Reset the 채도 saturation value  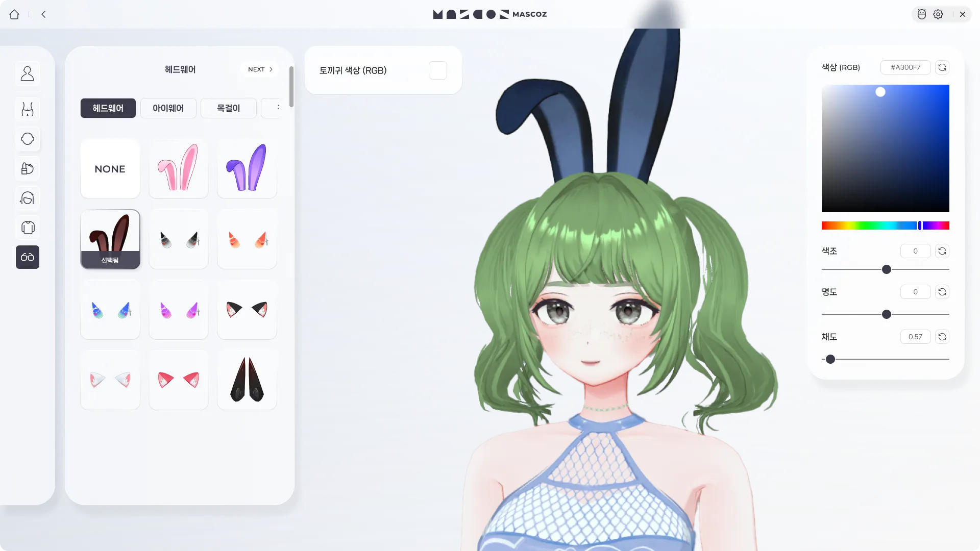[x=942, y=337]
